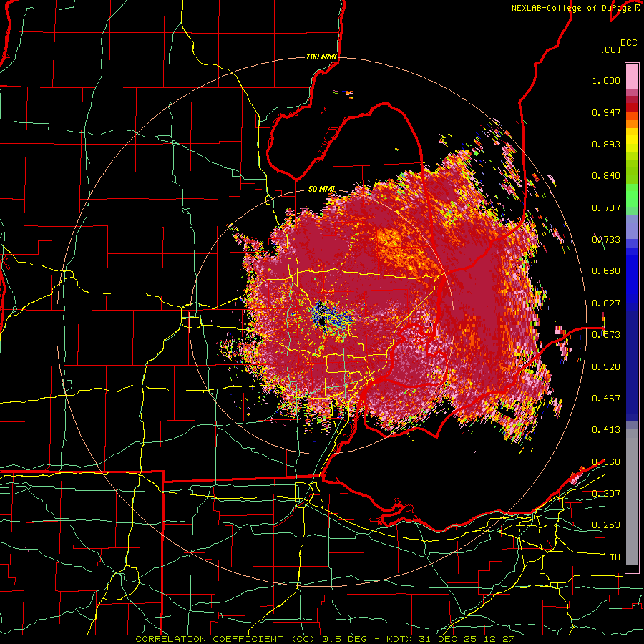Click the yellow segment of the color bar
Screen dimensions: 644x644
[x=632, y=142]
